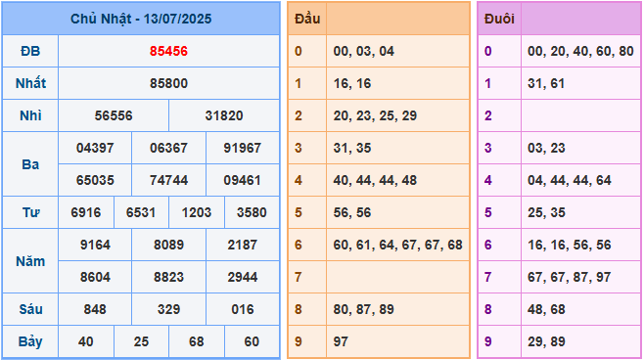The image size is (644, 360).
Task: Select Sáu prize number 016
Action: coord(243,309)
